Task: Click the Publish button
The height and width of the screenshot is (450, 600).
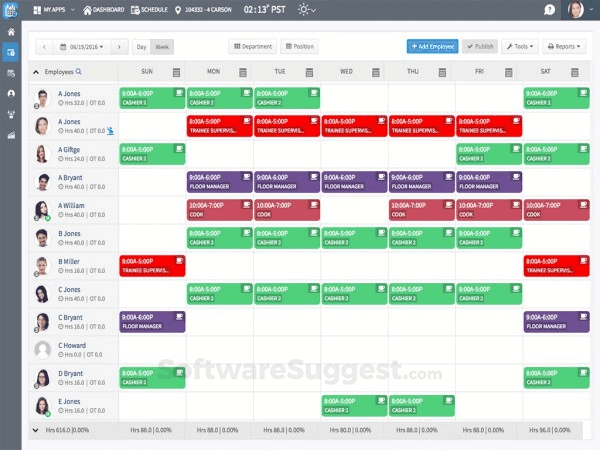Action: click(x=479, y=46)
